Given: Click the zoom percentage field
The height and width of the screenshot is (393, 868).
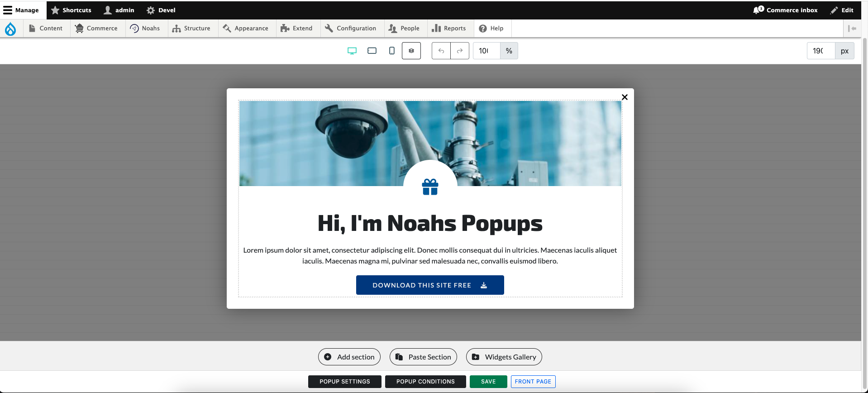Looking at the screenshot, I should [x=486, y=51].
